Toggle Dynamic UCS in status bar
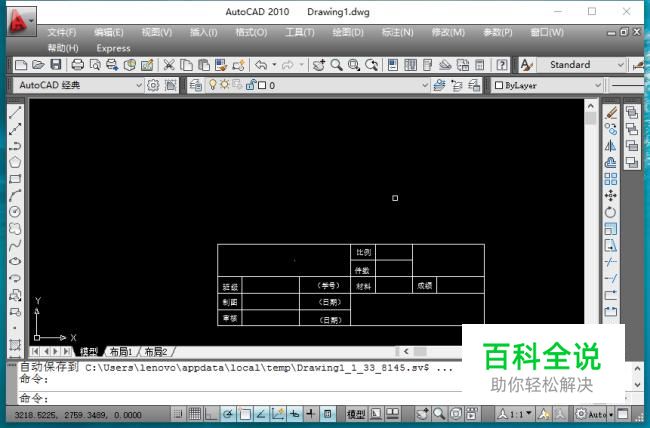 pos(278,413)
